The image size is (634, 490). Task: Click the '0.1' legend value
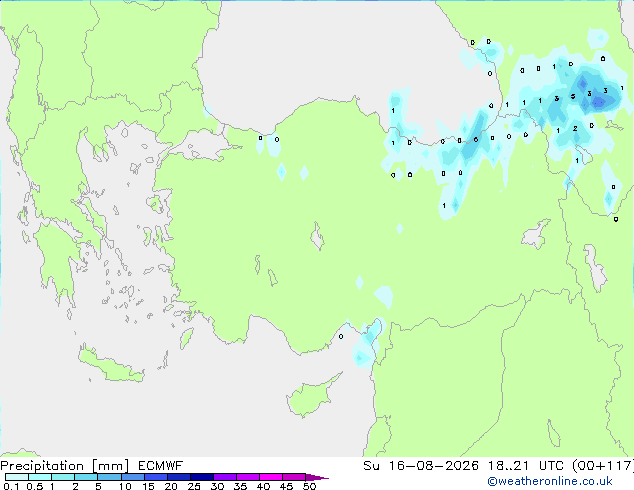[x=11, y=486]
